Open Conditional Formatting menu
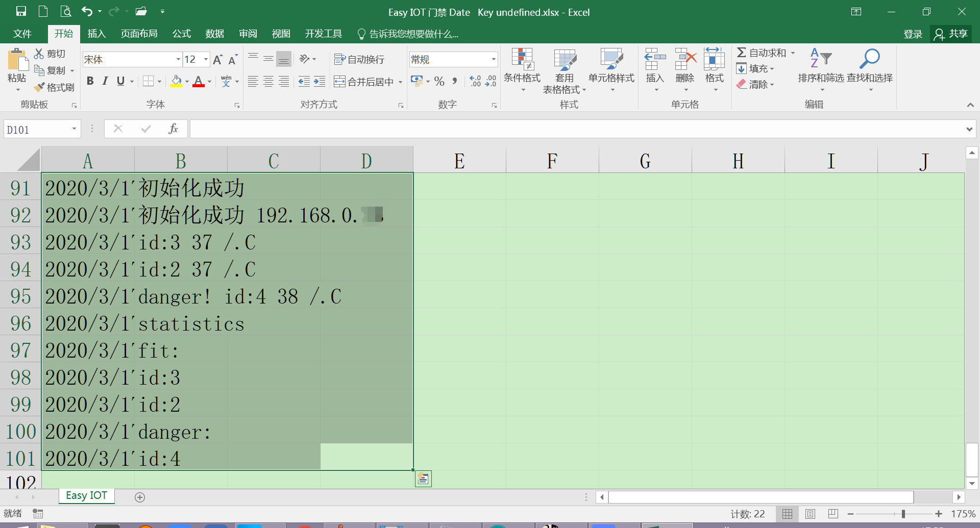This screenshot has height=528, width=980. [522, 70]
